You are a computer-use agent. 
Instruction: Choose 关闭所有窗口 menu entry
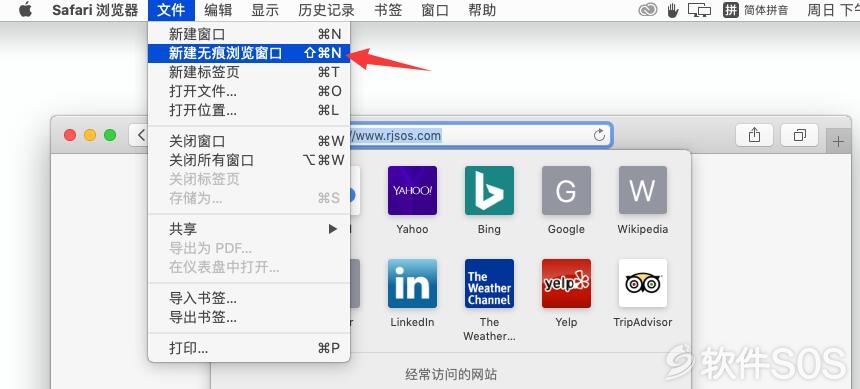click(x=249, y=160)
